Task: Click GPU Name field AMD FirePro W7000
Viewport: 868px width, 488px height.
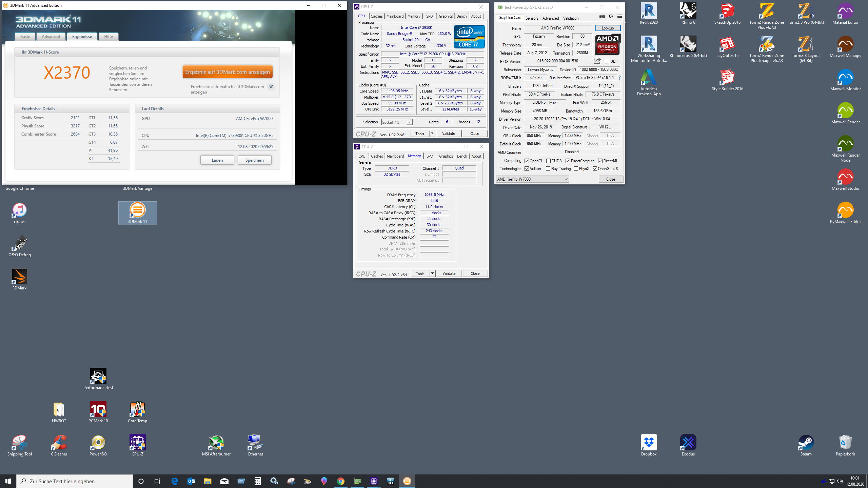Action: pos(557,28)
